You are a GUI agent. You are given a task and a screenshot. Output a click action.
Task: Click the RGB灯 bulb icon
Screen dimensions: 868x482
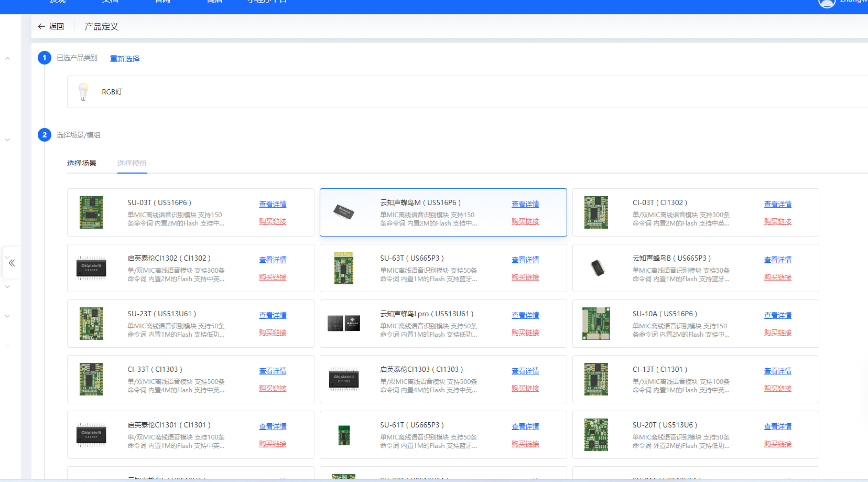[83, 92]
